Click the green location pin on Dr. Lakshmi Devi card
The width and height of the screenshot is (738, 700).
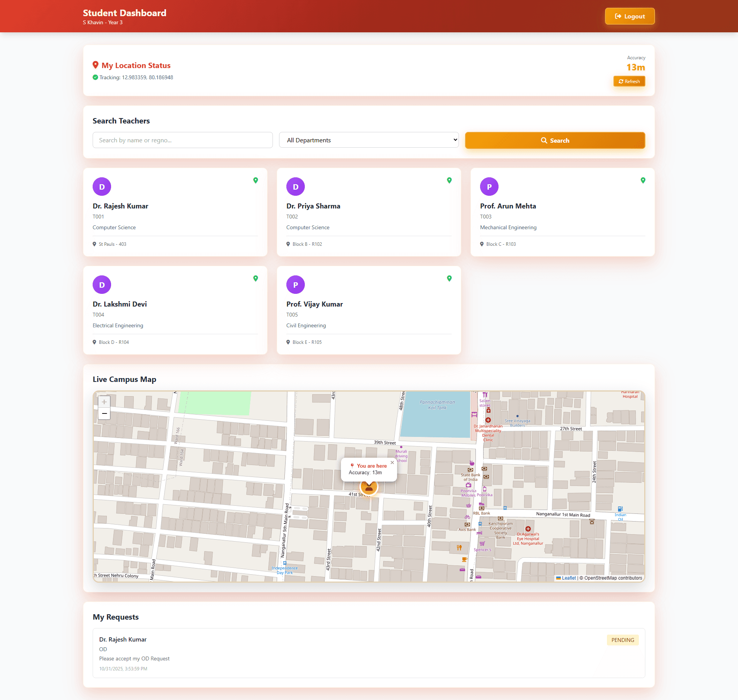tap(256, 278)
